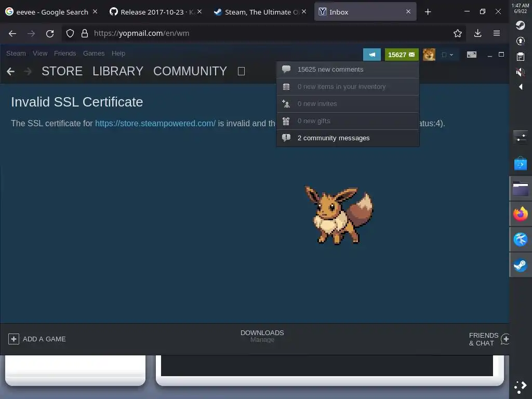Screen dimensions: 532x399
Task: Select 0 new items in your inventory
Action: pyautogui.click(x=348, y=87)
